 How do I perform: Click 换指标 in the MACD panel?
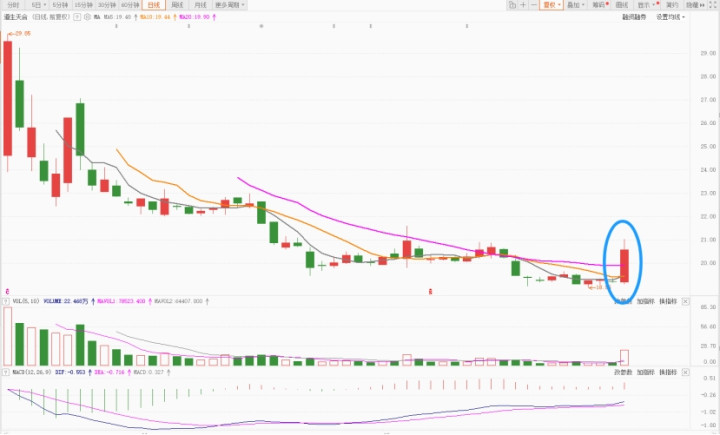tap(668, 372)
